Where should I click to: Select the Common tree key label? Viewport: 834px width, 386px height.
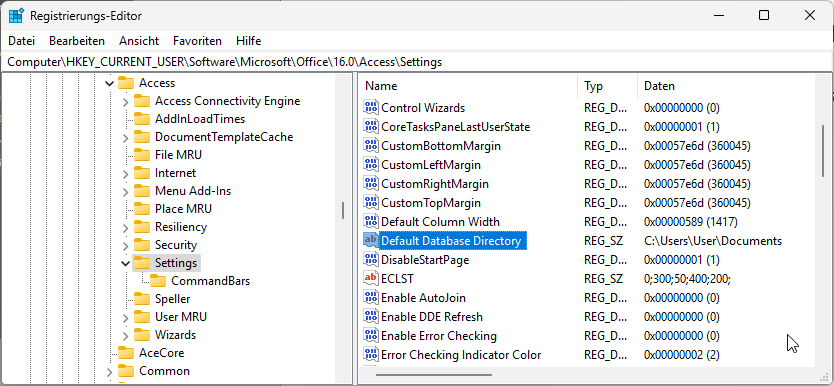(x=164, y=371)
